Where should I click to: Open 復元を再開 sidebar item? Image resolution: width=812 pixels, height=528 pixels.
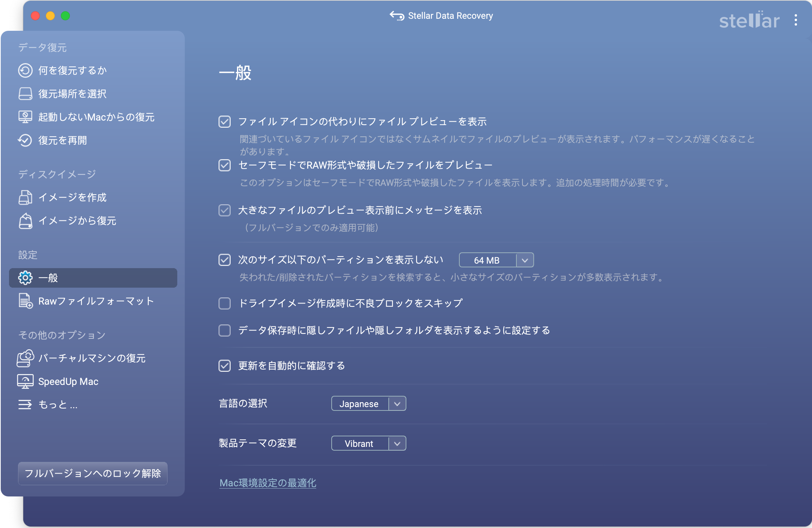click(x=93, y=140)
